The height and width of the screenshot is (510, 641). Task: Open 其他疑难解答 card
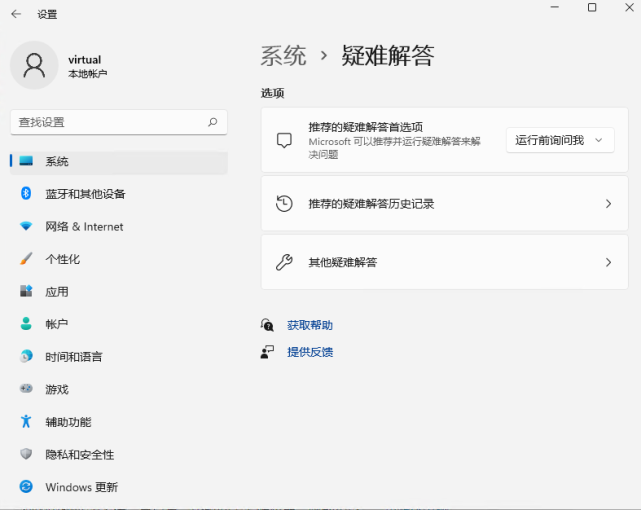(445, 262)
